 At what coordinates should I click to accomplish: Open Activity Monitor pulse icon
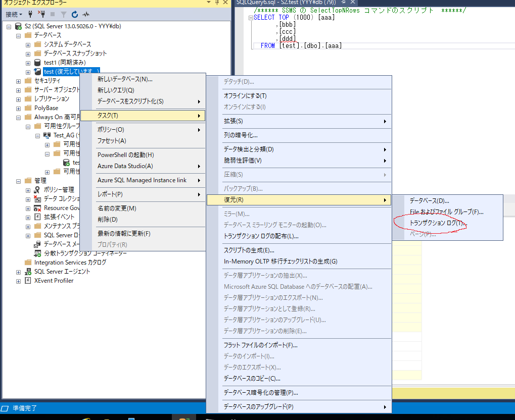[x=86, y=14]
